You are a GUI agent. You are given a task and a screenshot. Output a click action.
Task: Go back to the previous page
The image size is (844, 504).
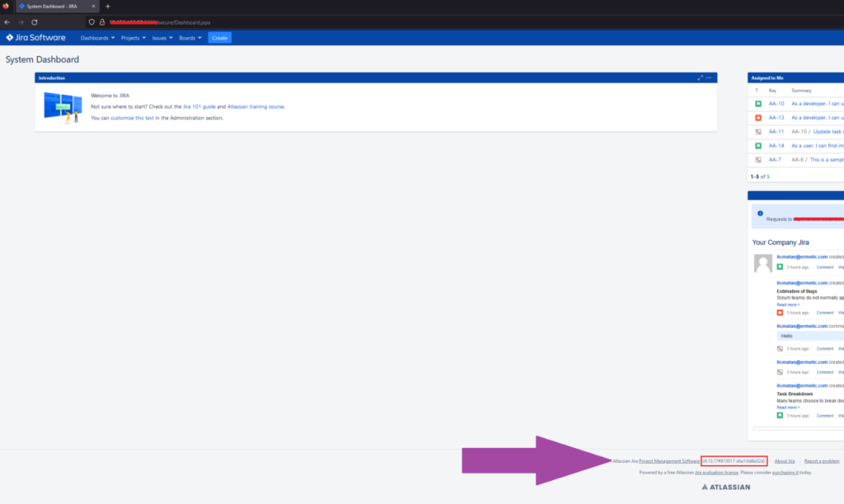(x=7, y=22)
